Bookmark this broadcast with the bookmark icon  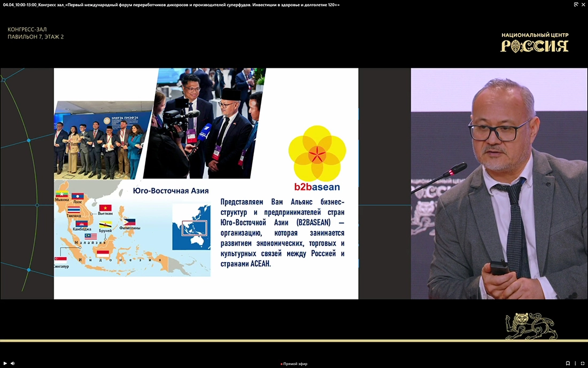[x=568, y=363]
